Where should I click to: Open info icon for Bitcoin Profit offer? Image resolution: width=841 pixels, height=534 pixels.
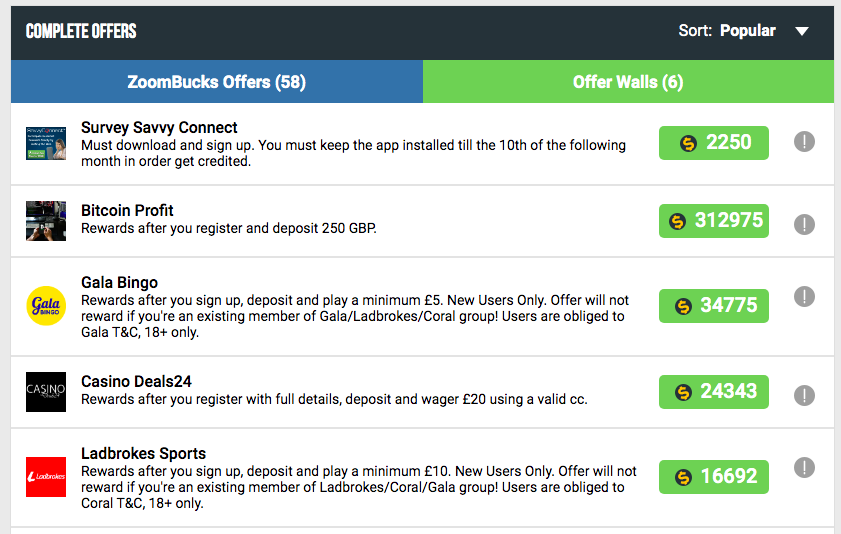pyautogui.click(x=804, y=225)
